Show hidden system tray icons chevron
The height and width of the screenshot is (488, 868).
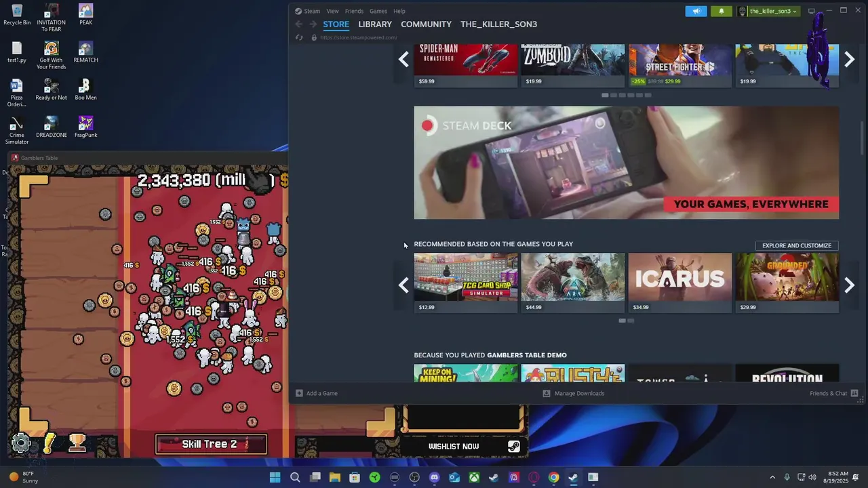[x=772, y=477]
